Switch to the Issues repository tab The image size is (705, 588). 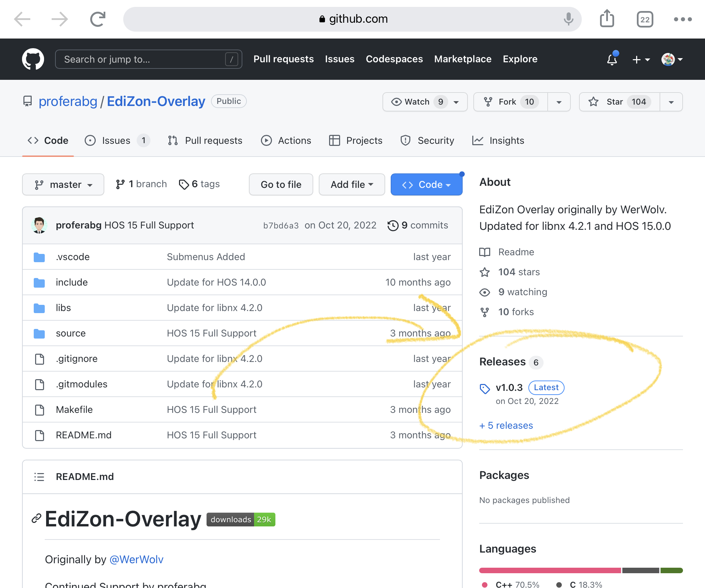pyautogui.click(x=117, y=141)
